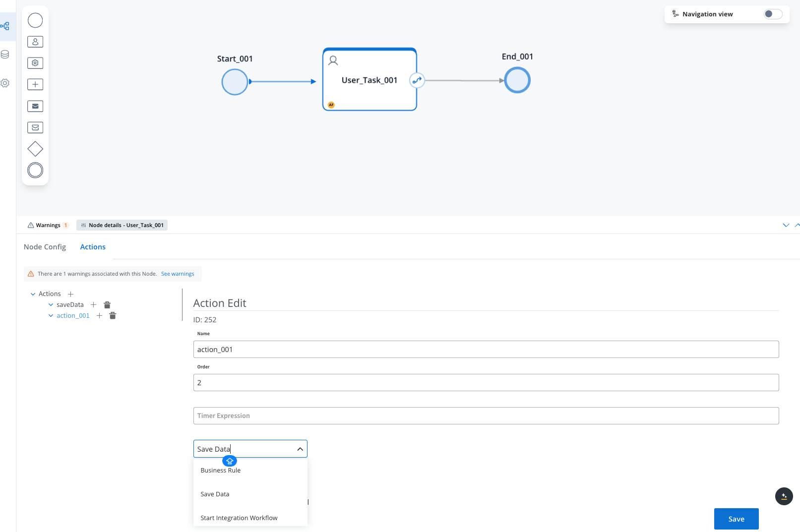Click the user icon inside User_Task_001
Screen dimensions: 800x532
tap(333, 60)
